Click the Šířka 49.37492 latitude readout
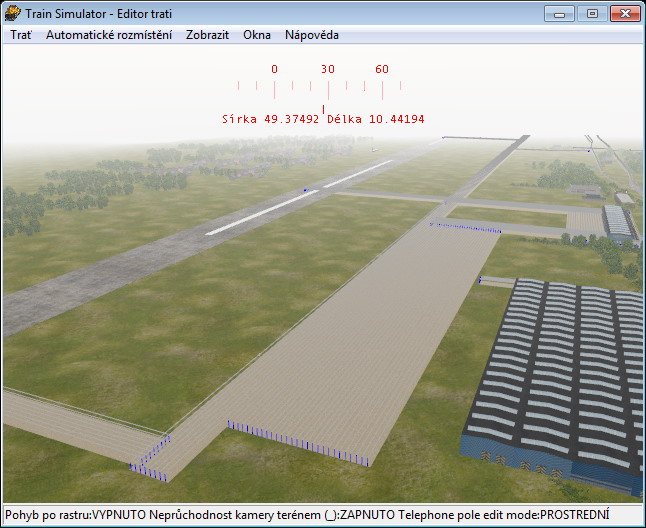Viewport: 646px width, 528px height. [x=271, y=119]
